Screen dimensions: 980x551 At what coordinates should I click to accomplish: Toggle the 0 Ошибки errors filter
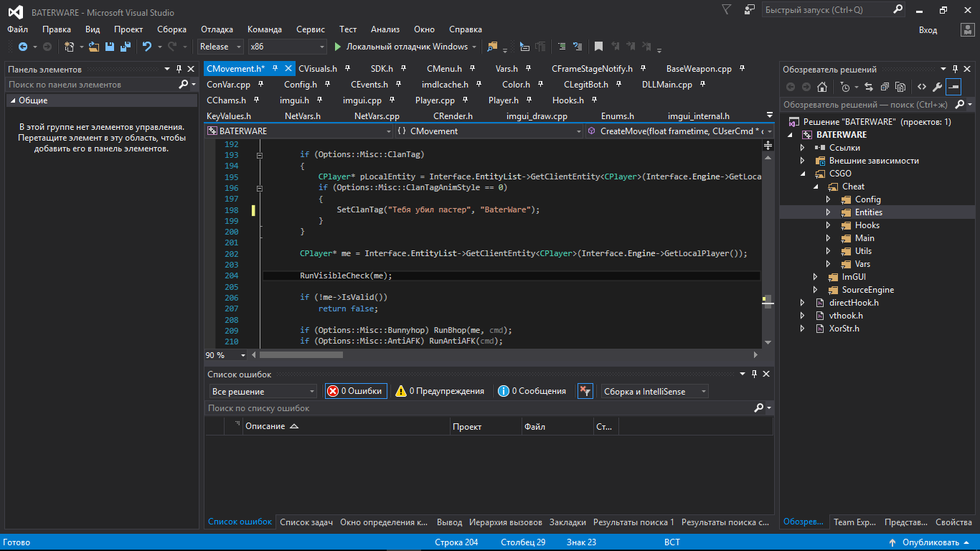pyautogui.click(x=356, y=391)
